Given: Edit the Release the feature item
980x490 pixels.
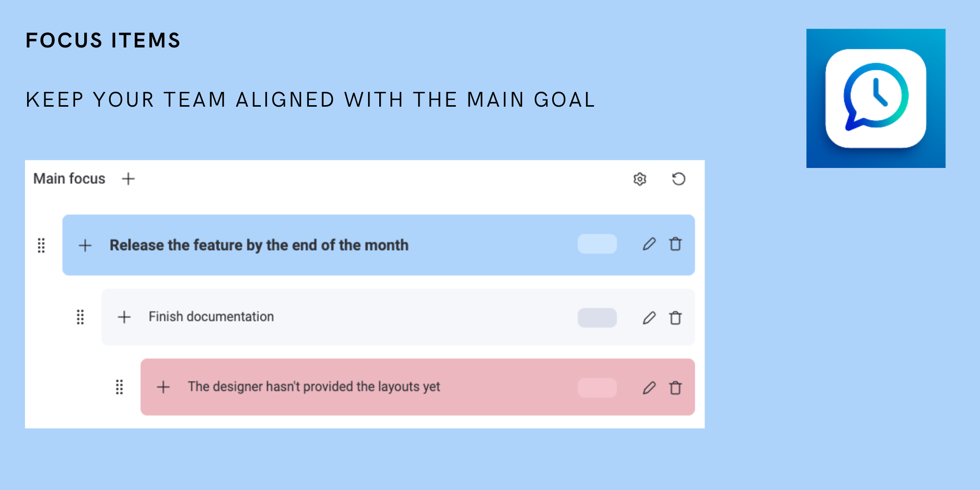Looking at the screenshot, I should click(649, 244).
